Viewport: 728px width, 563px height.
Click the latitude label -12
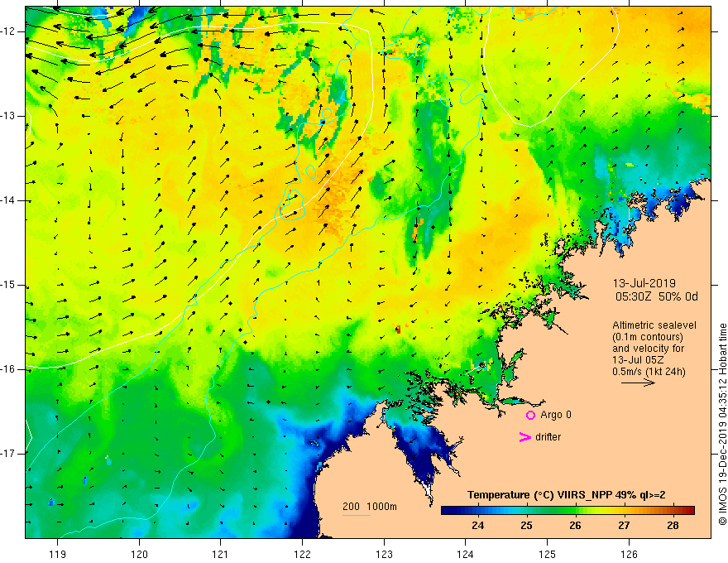(8, 31)
